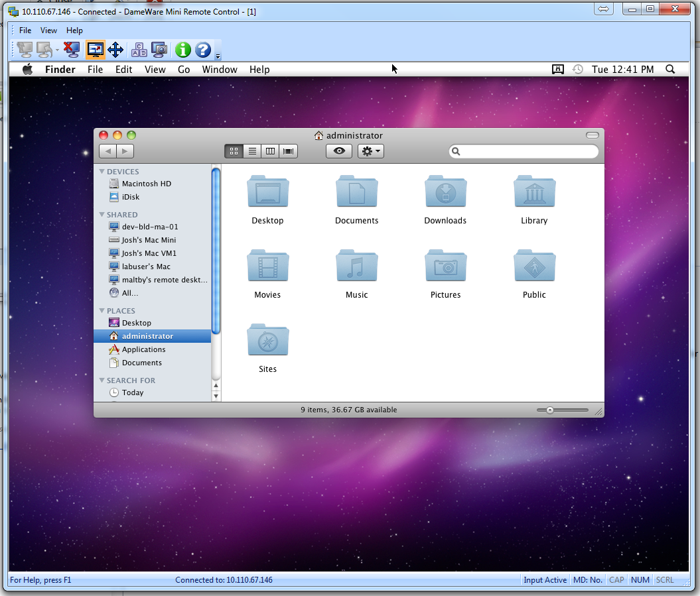Click the Apple menu icon

(28, 69)
